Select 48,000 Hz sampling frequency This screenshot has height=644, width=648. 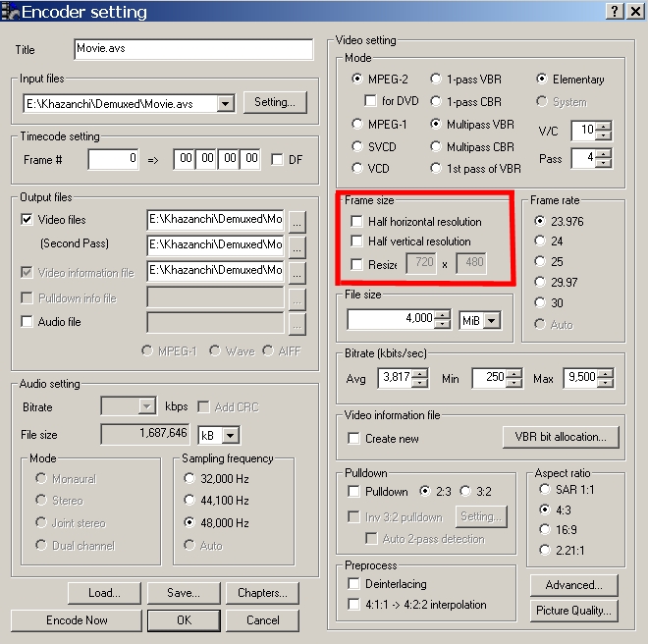pos(189,522)
